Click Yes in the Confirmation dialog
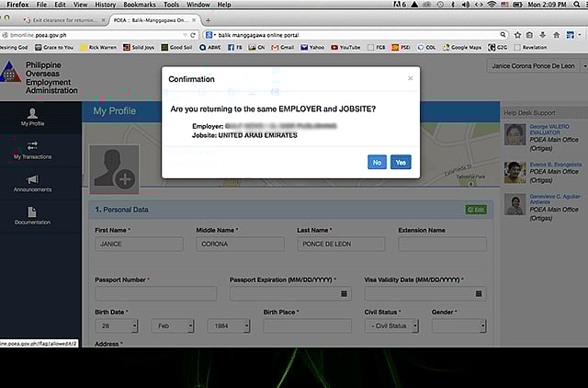588x388 pixels. click(400, 162)
